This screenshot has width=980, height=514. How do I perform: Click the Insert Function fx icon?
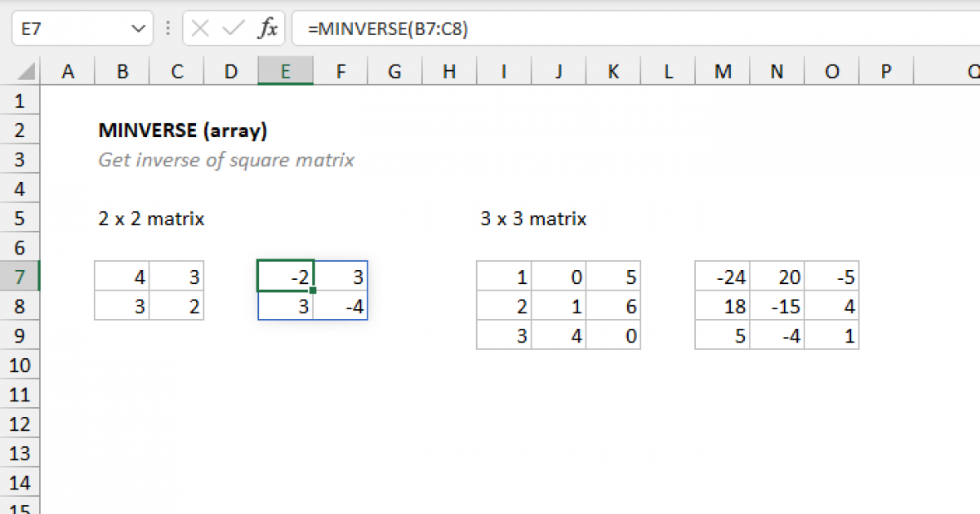point(267,29)
